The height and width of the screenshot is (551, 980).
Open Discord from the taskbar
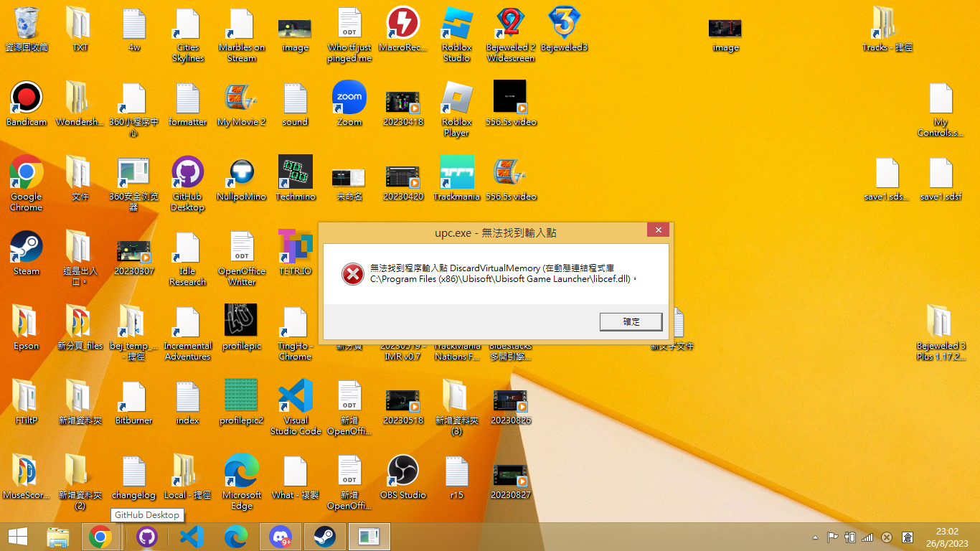click(280, 536)
